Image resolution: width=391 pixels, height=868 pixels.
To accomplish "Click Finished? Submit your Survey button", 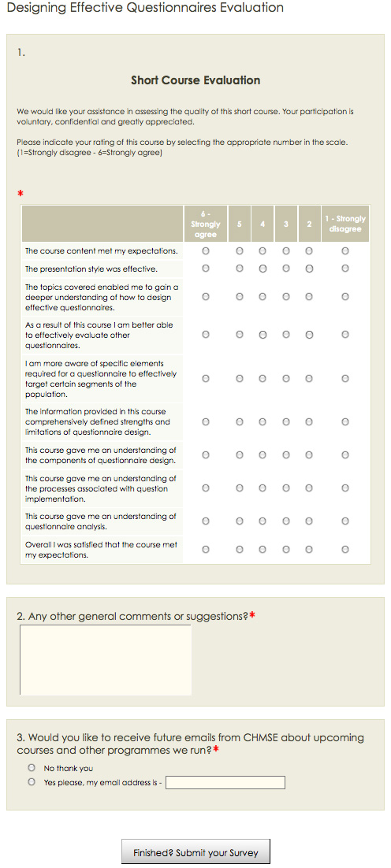I will (196, 852).
